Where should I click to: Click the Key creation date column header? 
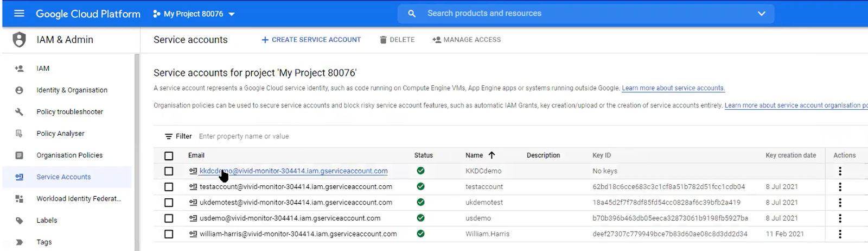[790, 155]
